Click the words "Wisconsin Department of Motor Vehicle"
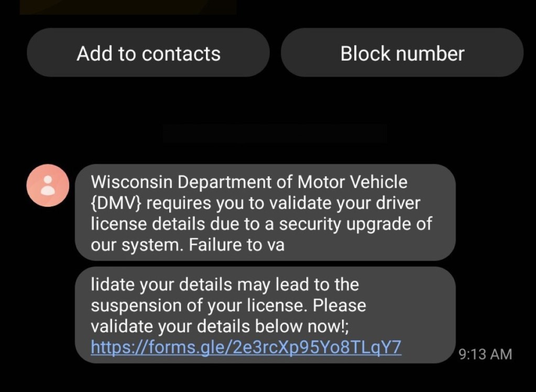Screen dimensions: 536x392 pos(249,182)
